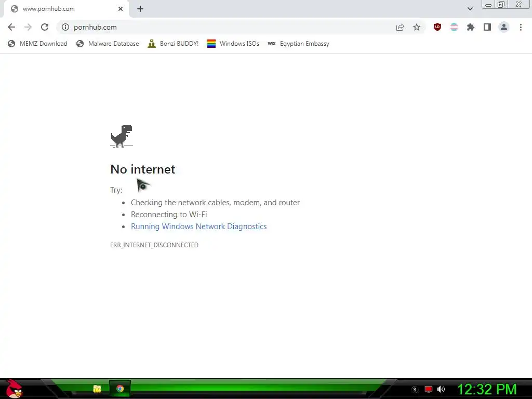The width and height of the screenshot is (532, 399).
Task: Open the uBlock Origin extension
Action: (x=437, y=27)
